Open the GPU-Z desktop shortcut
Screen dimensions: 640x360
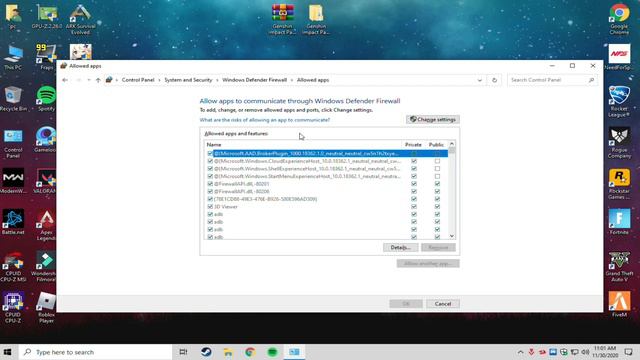[x=47, y=17]
